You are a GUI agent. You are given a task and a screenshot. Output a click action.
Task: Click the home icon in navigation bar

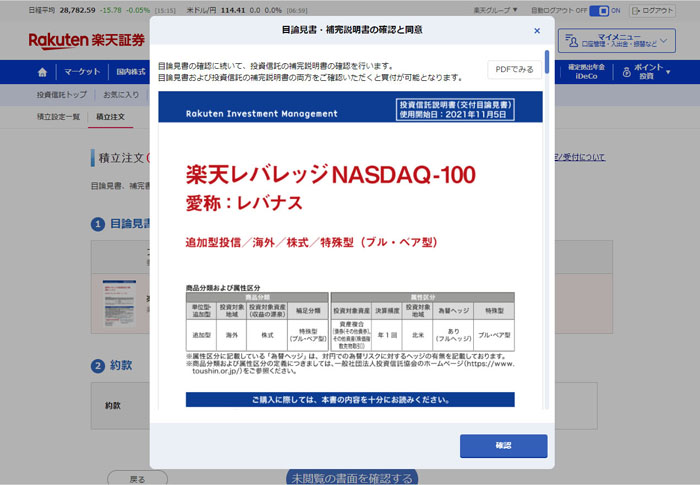(42, 73)
